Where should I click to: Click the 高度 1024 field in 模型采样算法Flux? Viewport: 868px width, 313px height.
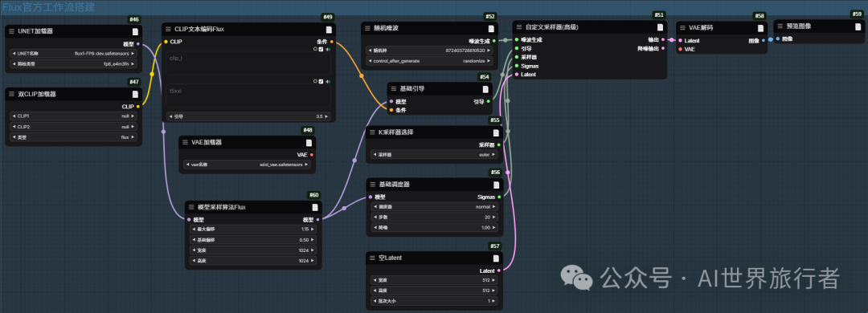coord(253,261)
